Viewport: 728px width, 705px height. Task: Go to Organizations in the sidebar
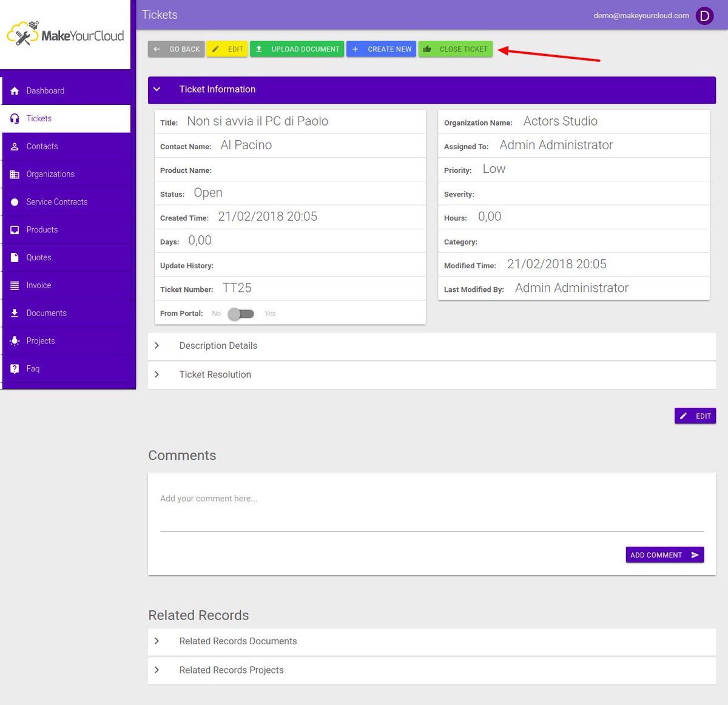tap(67, 175)
